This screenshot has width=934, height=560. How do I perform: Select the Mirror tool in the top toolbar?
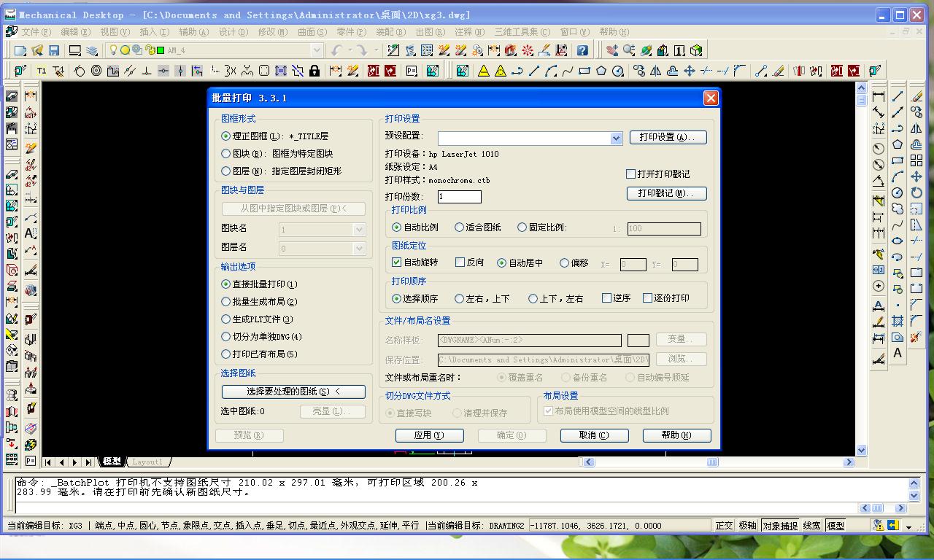pyautogui.click(x=655, y=71)
